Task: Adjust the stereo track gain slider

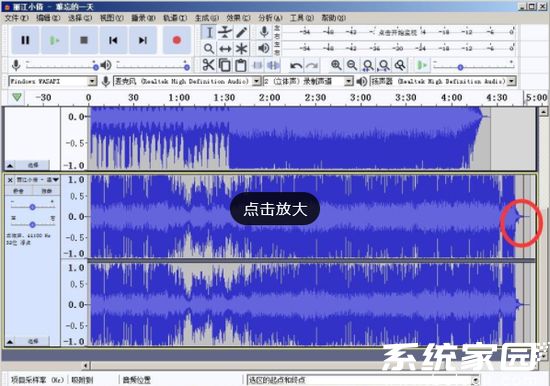Action: click(x=32, y=207)
